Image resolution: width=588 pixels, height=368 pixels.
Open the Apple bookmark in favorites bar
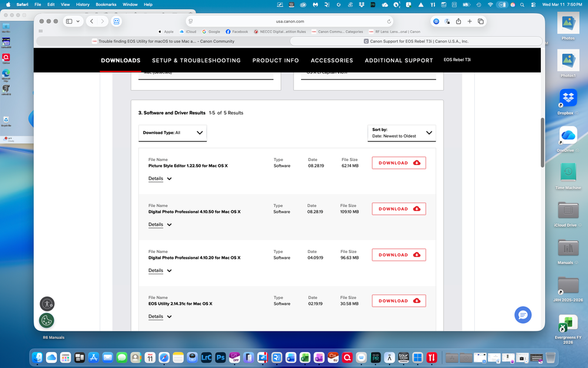tap(166, 32)
